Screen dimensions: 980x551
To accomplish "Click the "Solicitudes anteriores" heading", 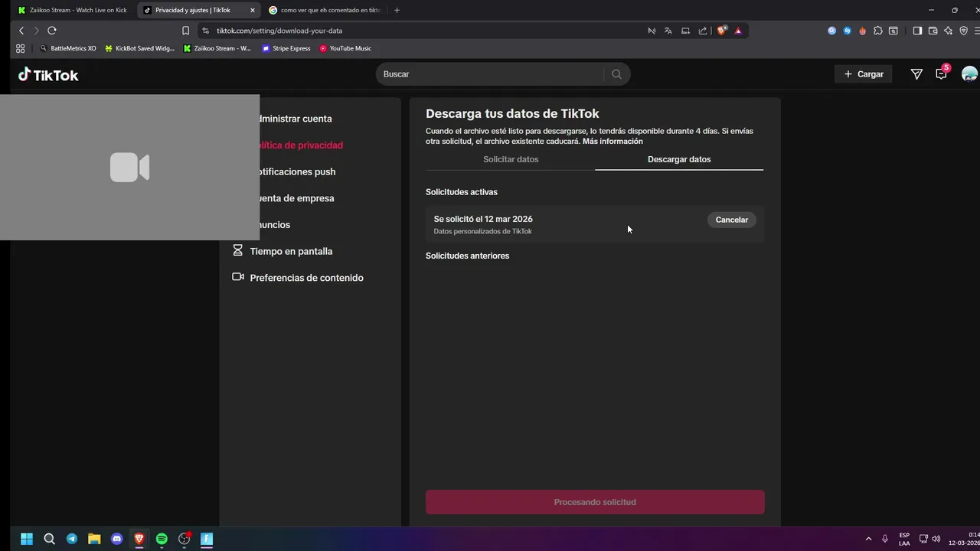I will (467, 256).
